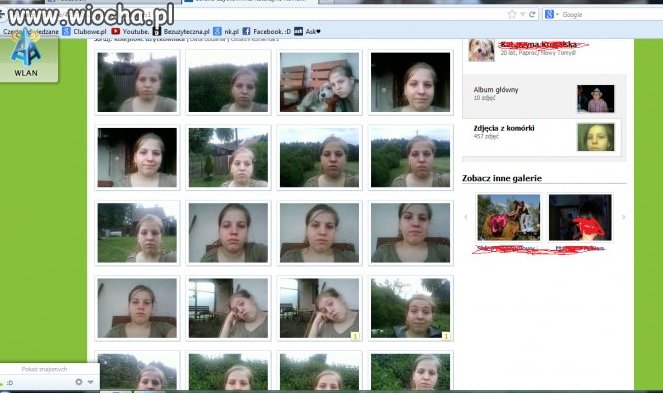Open the photo with wooden house and fence
The width and height of the screenshot is (663, 393).
[228, 157]
